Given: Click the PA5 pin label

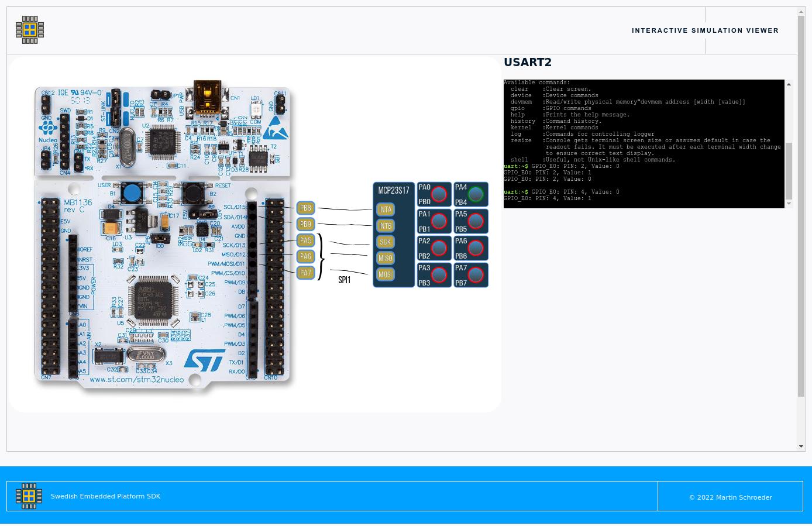Looking at the screenshot, I should pyautogui.click(x=305, y=240).
